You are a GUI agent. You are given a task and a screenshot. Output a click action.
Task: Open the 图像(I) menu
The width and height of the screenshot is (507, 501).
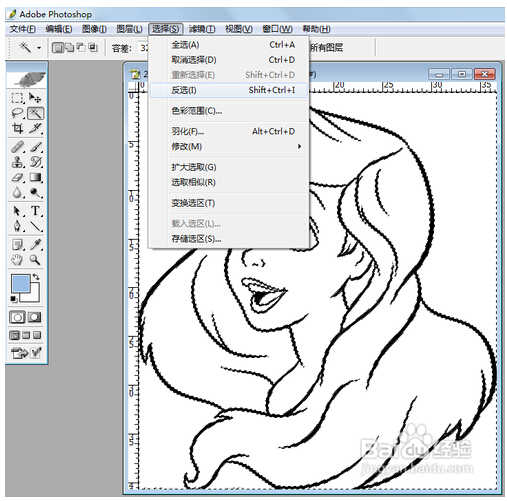point(94,29)
